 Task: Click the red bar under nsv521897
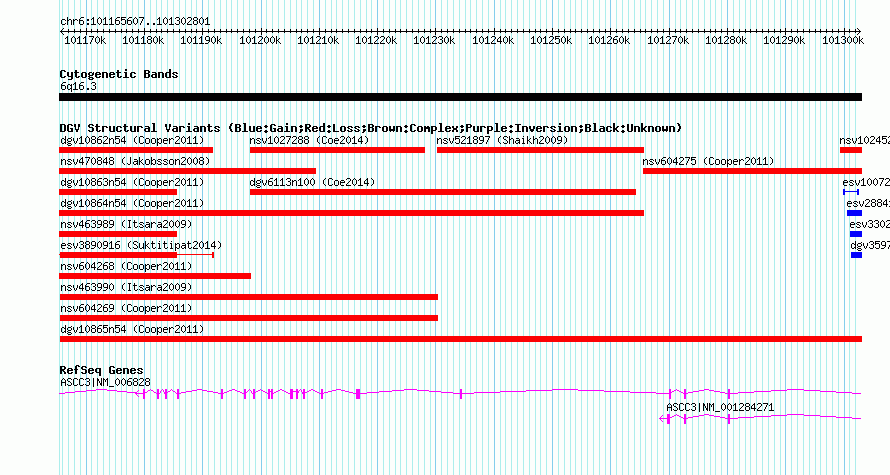coord(540,150)
